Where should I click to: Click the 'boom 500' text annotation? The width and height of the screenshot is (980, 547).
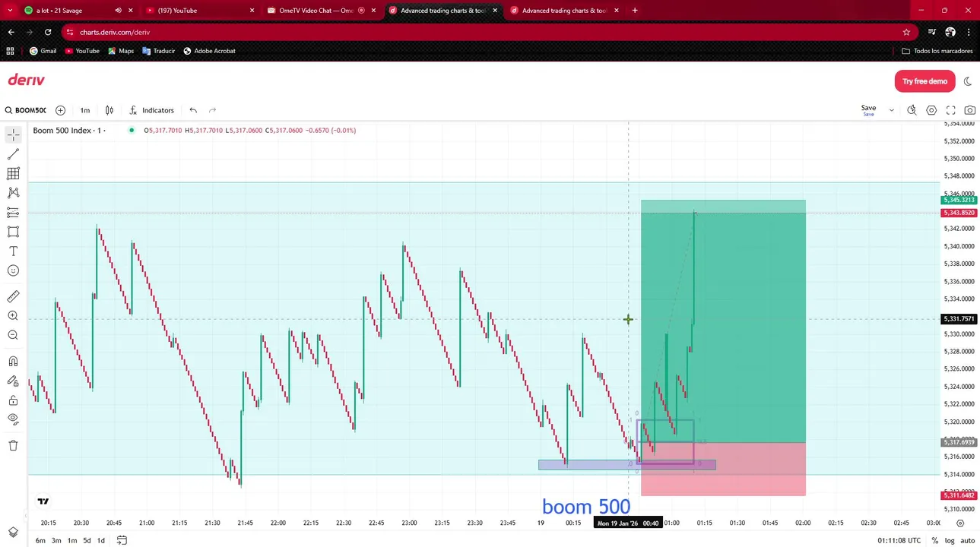tap(586, 507)
